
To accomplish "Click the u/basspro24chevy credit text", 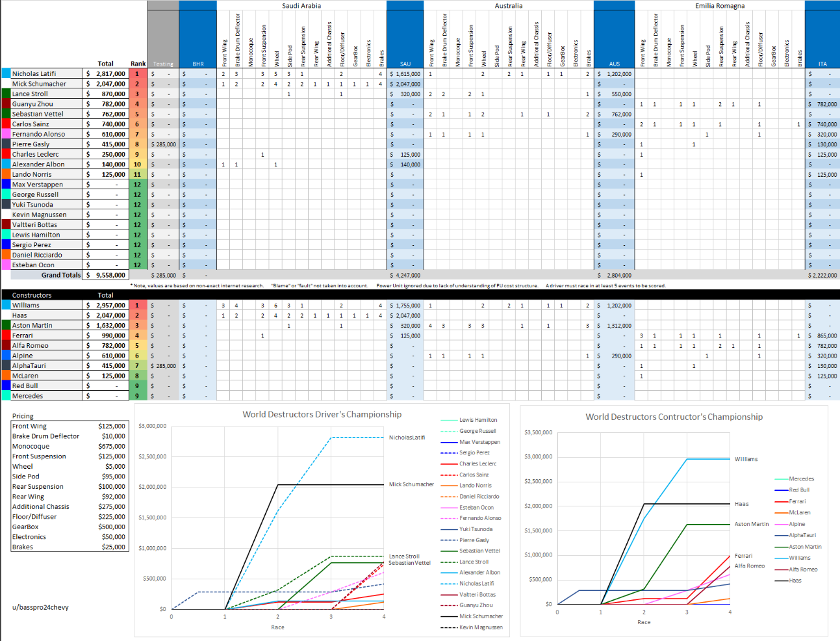I will (40, 607).
